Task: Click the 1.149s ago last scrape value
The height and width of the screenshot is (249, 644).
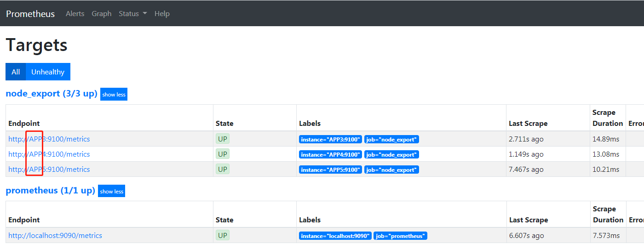Action: coord(526,154)
